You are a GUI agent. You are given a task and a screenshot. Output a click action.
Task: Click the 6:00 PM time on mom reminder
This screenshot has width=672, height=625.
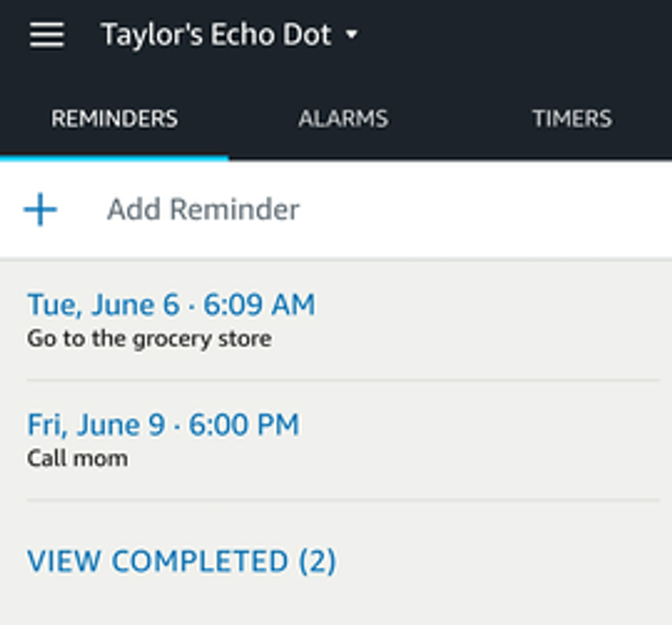(244, 424)
